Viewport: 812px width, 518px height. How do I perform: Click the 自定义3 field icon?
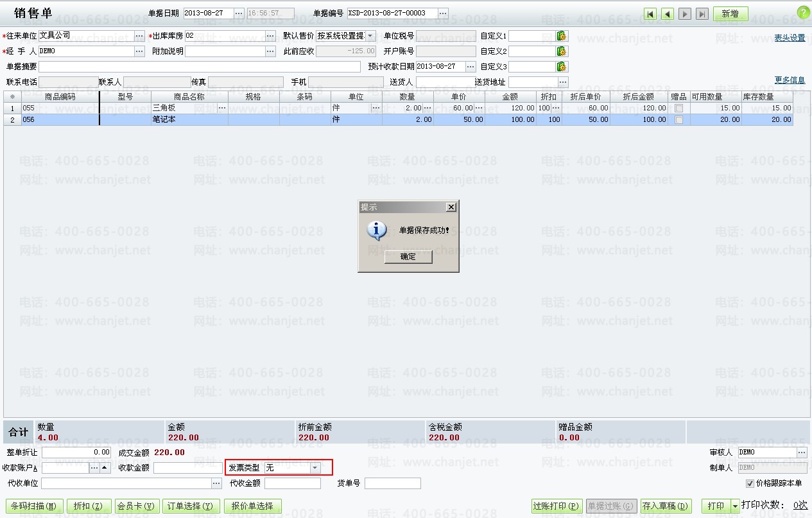tap(562, 67)
